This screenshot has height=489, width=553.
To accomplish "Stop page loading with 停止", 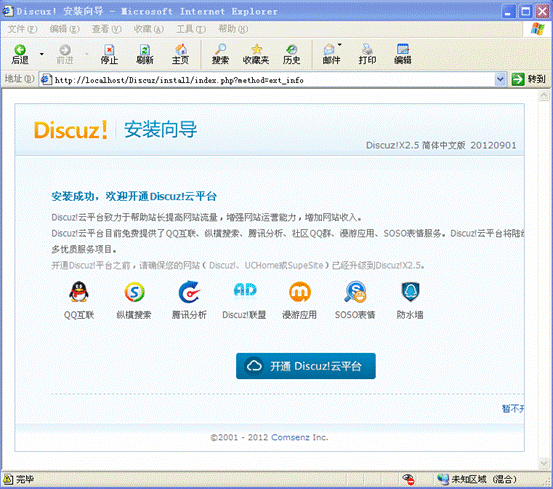I will 109,55.
